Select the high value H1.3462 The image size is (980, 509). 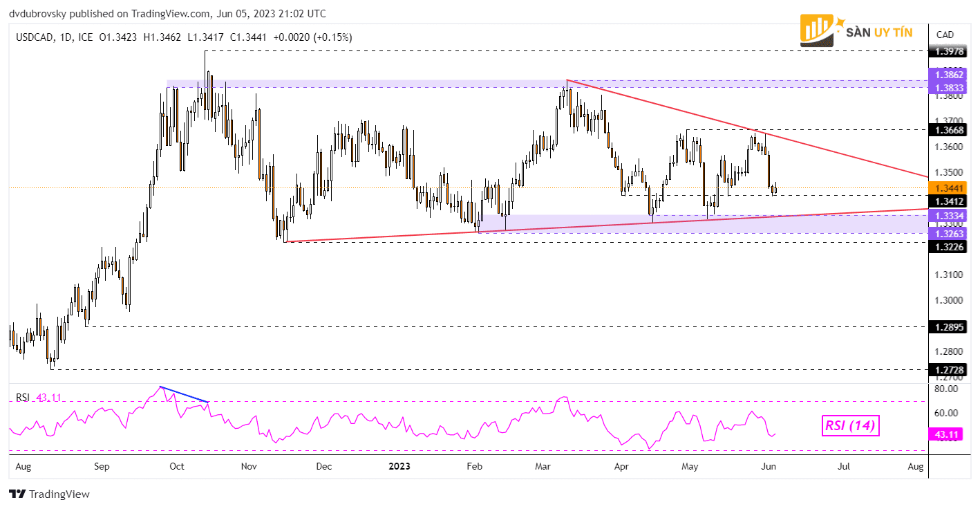pos(162,37)
